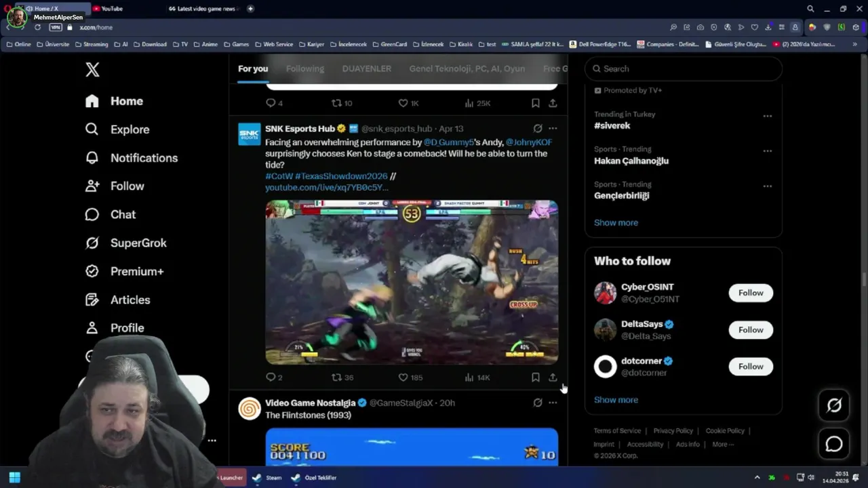
Task: Bookmark the SNK Esports Hub post
Action: [535, 378]
